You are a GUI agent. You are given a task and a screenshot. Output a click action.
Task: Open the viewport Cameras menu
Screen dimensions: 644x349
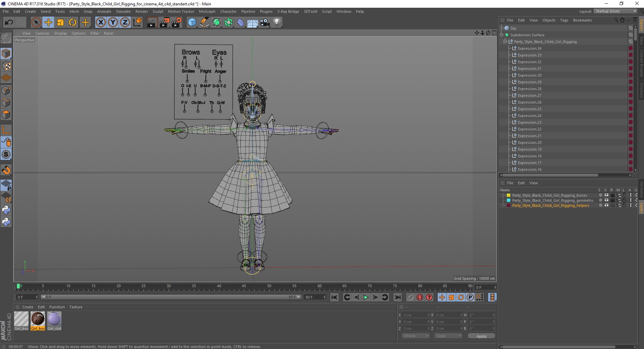tap(42, 33)
